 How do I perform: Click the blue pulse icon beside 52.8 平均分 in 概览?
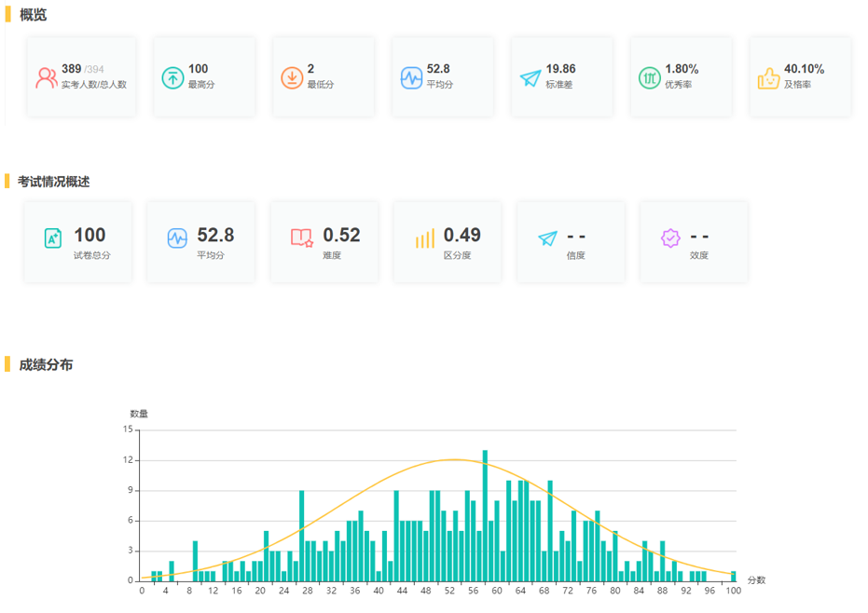point(411,77)
